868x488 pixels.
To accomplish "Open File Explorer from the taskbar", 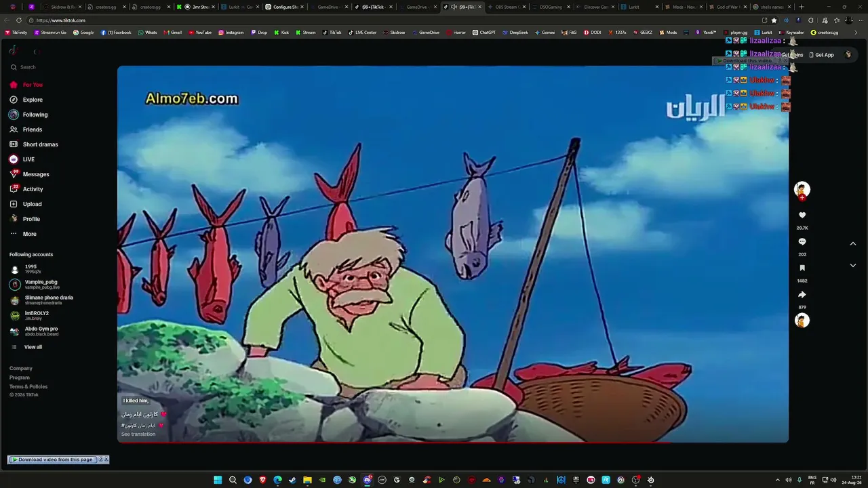I will tap(307, 480).
